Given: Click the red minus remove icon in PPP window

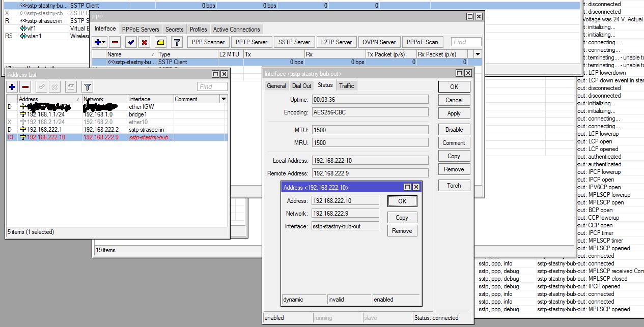Looking at the screenshot, I should point(116,42).
